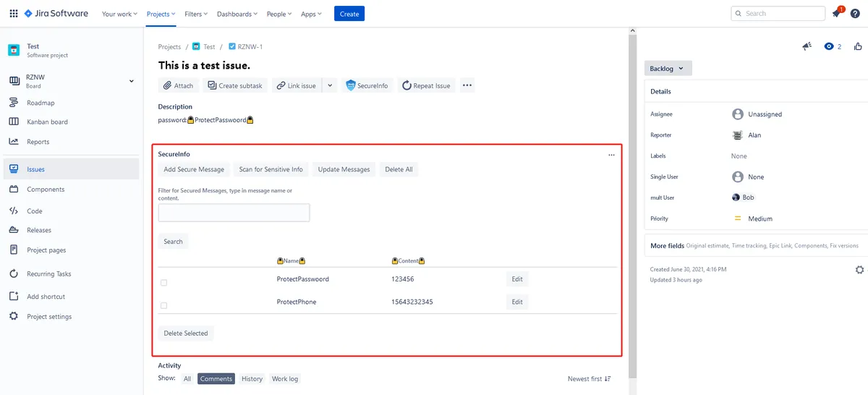Click the Attach button

[x=179, y=85]
